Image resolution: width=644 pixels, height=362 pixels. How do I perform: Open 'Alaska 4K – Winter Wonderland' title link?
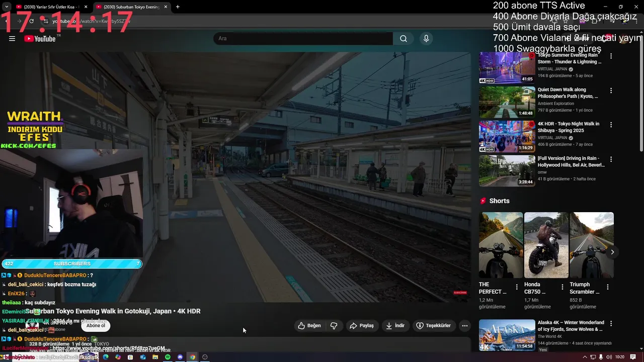[571, 326]
